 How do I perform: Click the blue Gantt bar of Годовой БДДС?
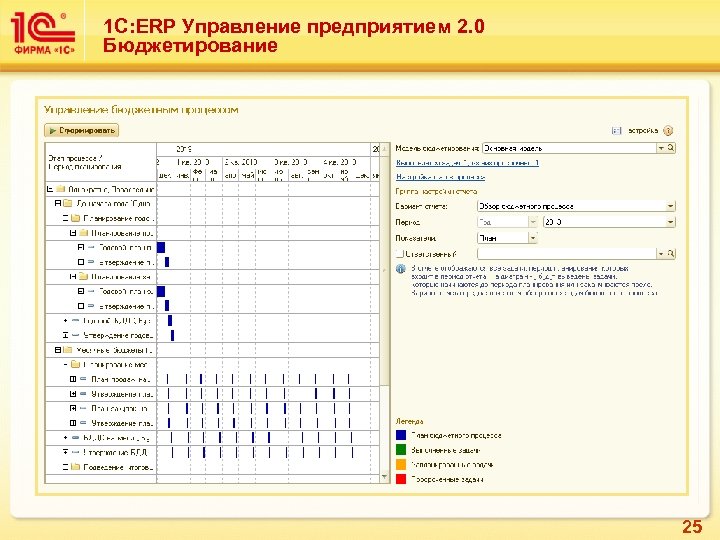tap(170, 321)
